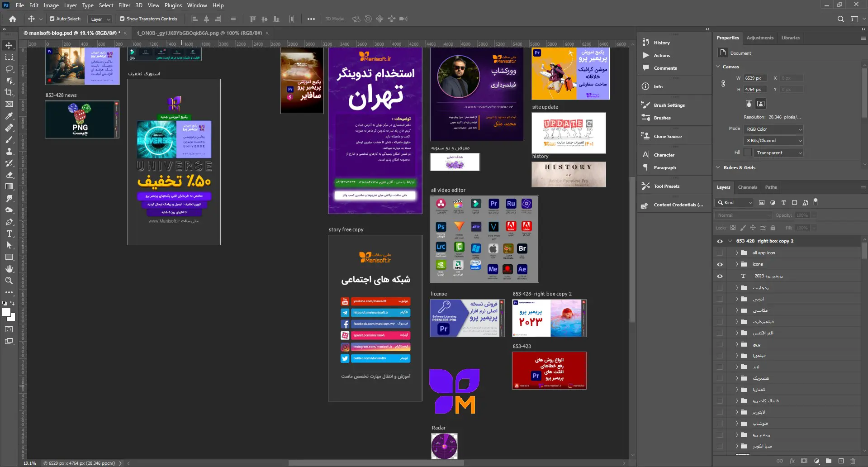The height and width of the screenshot is (467, 868).
Task: Toggle Quick Mask mode icon
Action: pos(9,329)
